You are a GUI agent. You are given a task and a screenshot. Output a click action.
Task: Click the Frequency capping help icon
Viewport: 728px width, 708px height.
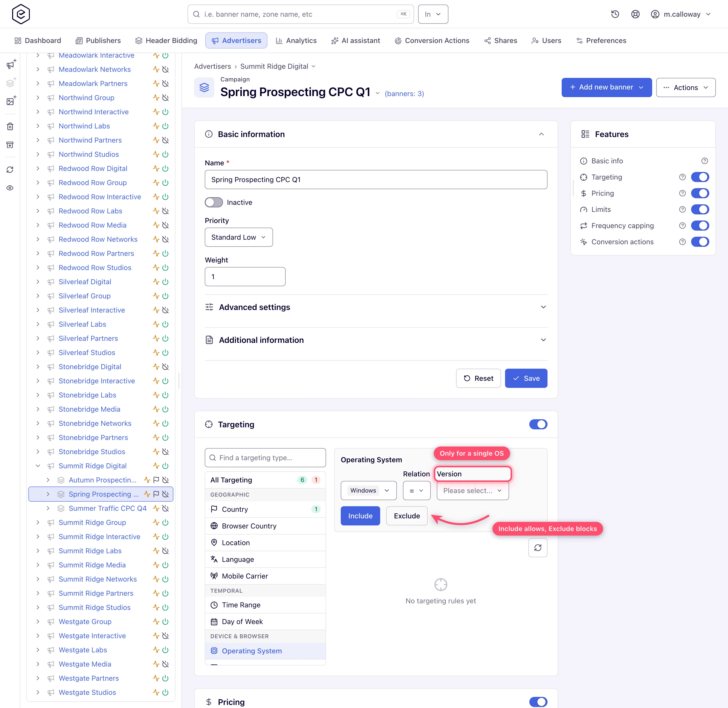point(682,226)
